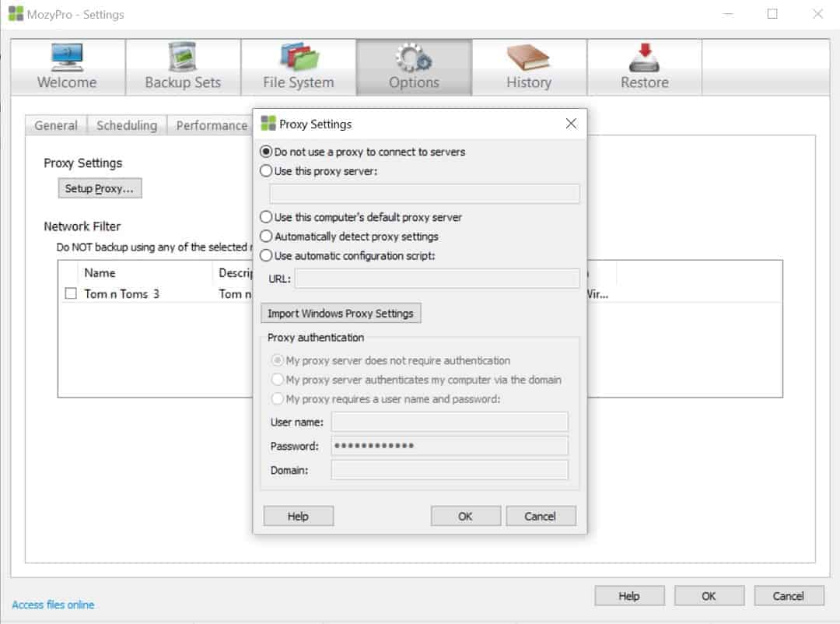Switch to the Scheduling tab
This screenshot has height=624, width=840.
click(x=127, y=125)
